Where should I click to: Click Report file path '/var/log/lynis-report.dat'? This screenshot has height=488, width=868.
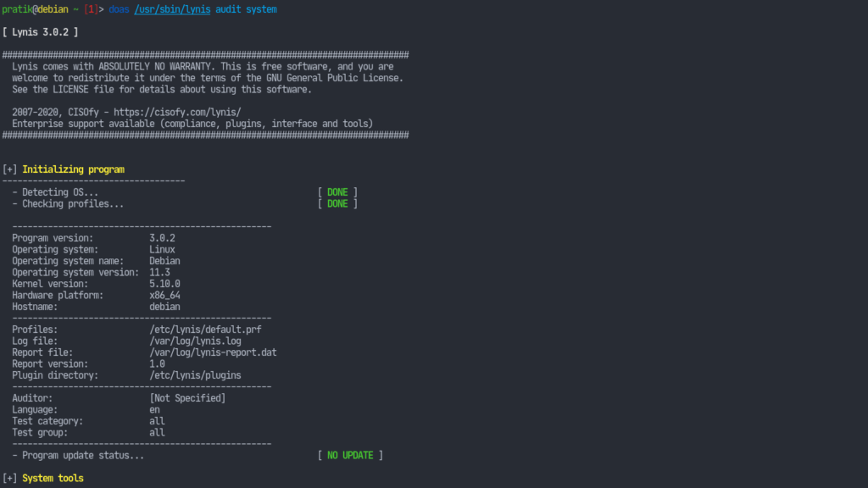[x=213, y=352]
